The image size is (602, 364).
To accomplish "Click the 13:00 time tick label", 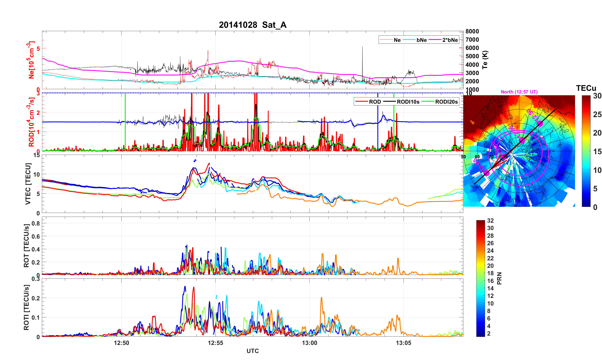I will click(309, 343).
